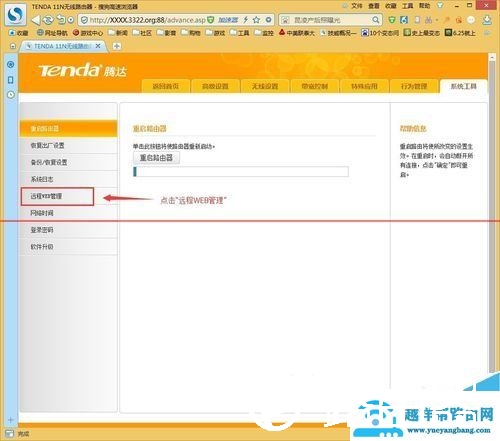Image resolution: width=500 pixels, height=441 pixels.
Task: Open the 查看 menu
Action: tap(374, 6)
